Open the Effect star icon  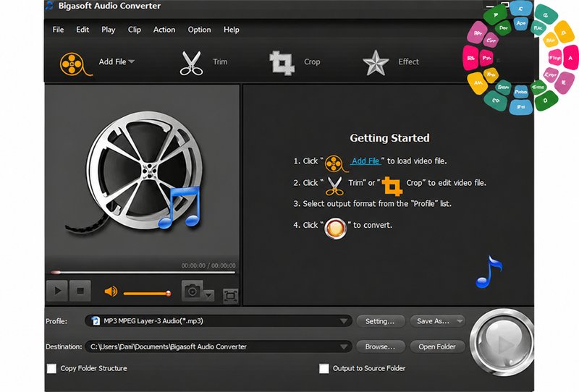(x=376, y=63)
